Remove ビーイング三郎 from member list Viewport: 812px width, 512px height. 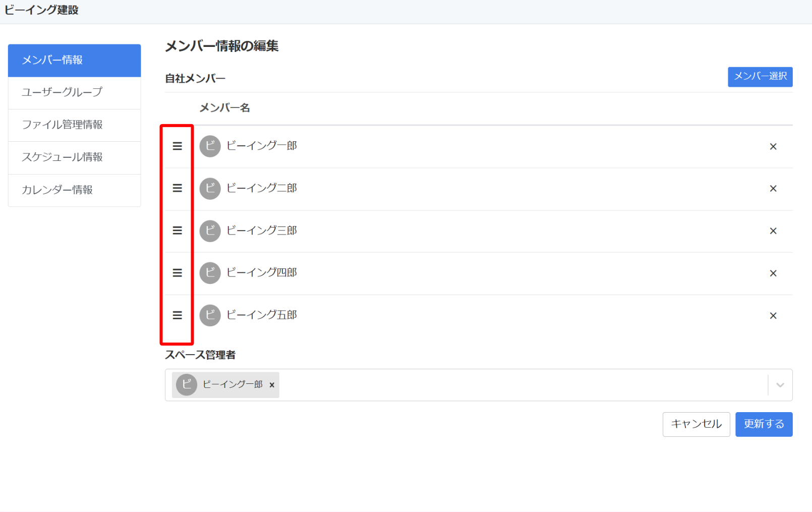click(773, 231)
